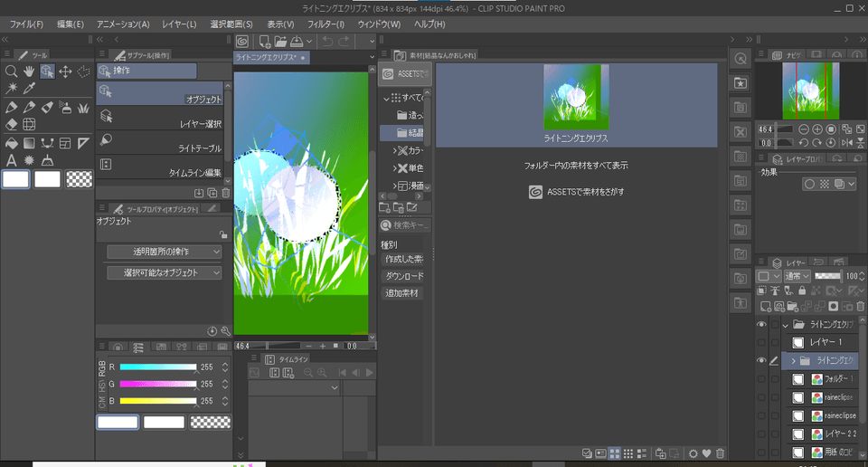Select the Ruler triangle tool
The image size is (868, 467).
point(83,144)
